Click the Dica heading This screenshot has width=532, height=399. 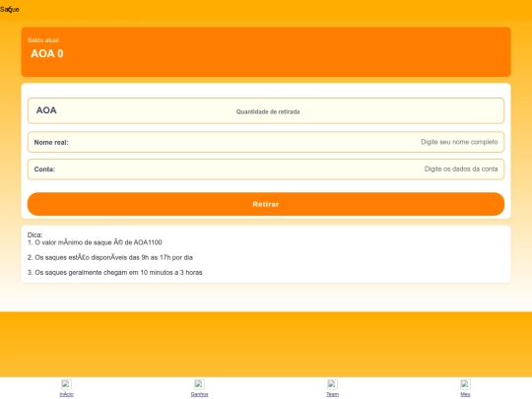tap(34, 234)
